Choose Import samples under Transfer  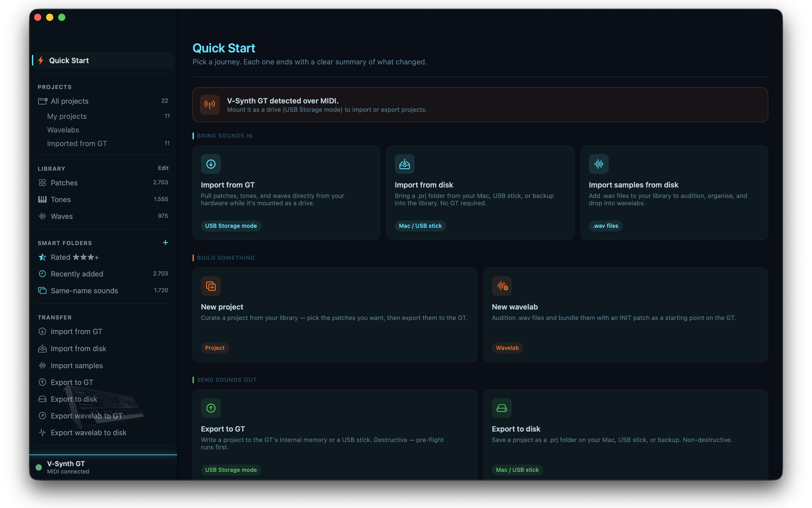coord(103,365)
